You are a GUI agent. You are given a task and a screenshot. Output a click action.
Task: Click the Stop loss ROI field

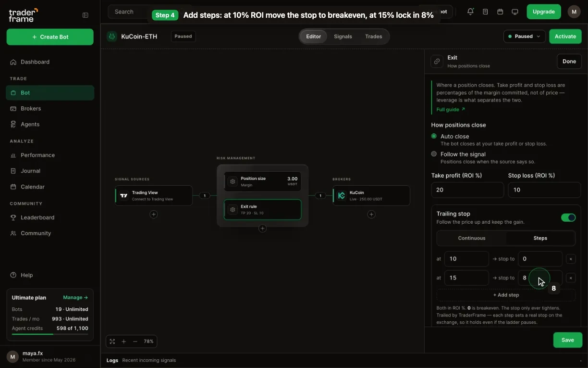click(x=544, y=190)
